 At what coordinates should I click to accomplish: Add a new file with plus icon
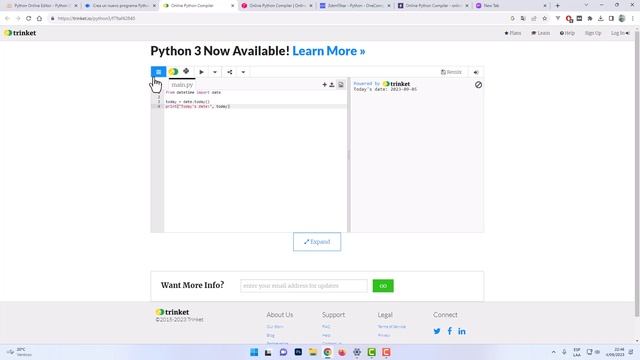(324, 84)
